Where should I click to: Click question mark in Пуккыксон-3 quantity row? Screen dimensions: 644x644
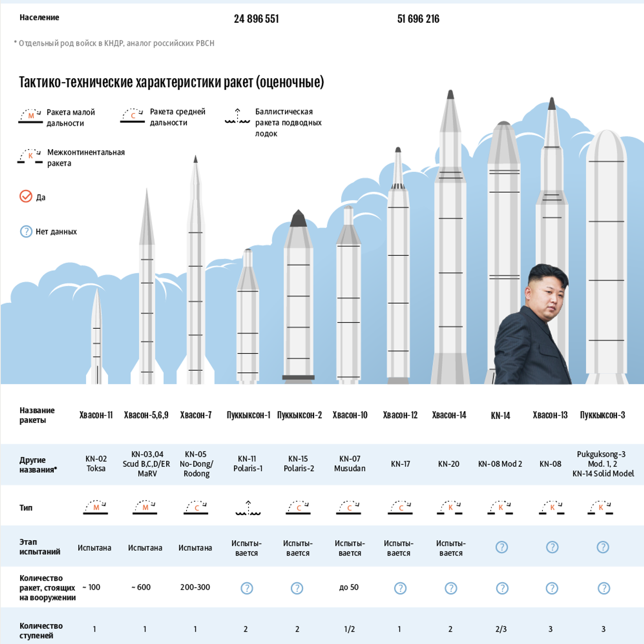pos(604,588)
